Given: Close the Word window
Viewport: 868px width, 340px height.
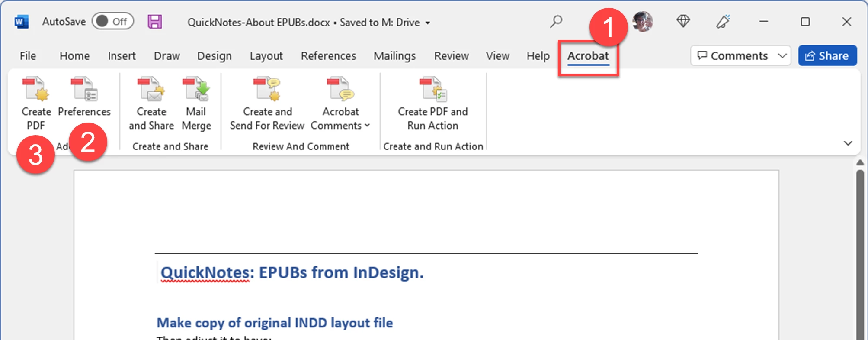Looking at the screenshot, I should coord(846,22).
